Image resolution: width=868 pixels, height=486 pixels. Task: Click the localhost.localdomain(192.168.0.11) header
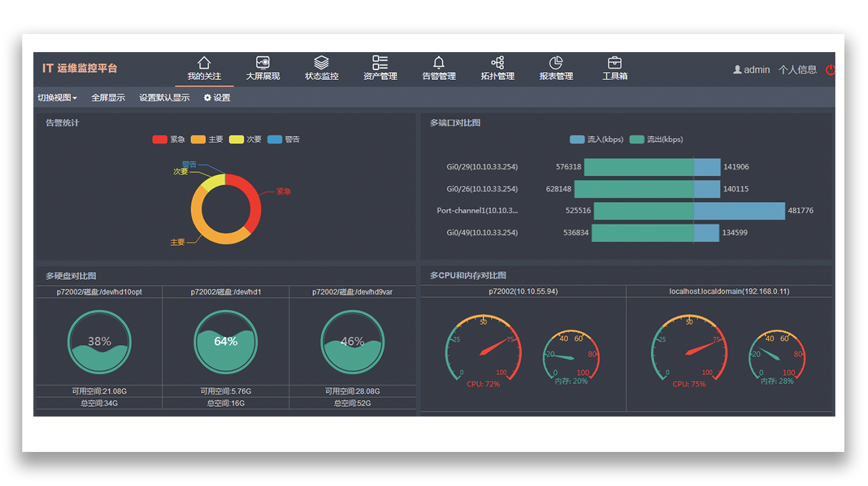(729, 292)
